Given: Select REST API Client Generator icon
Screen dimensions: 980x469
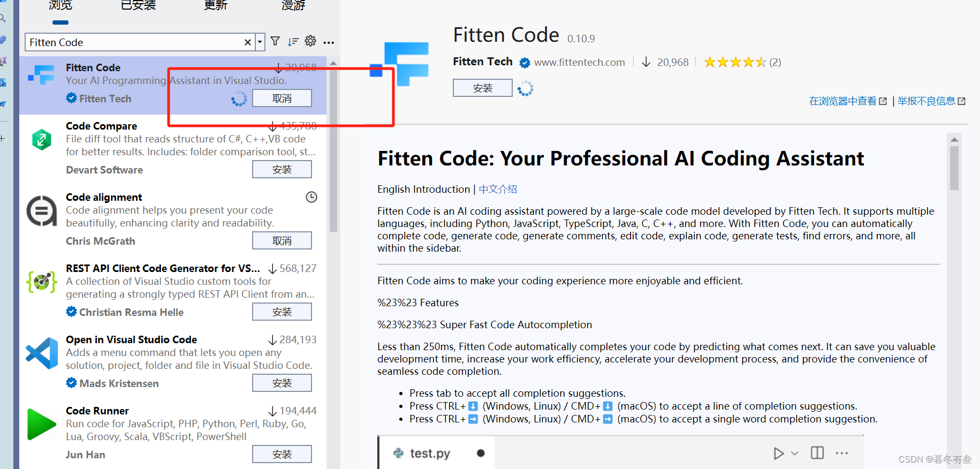Looking at the screenshot, I should coord(42,282).
